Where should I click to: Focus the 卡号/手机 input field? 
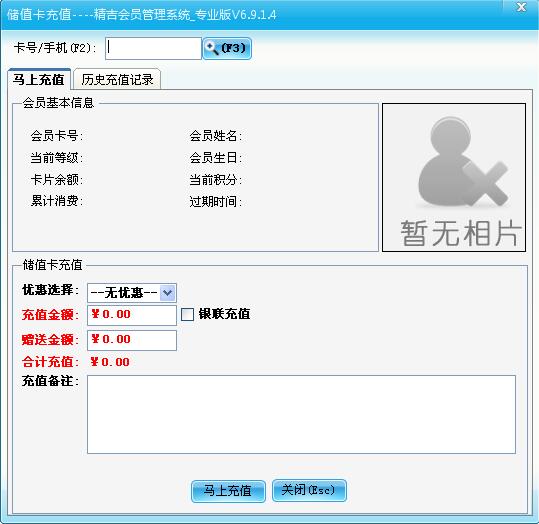pos(153,48)
